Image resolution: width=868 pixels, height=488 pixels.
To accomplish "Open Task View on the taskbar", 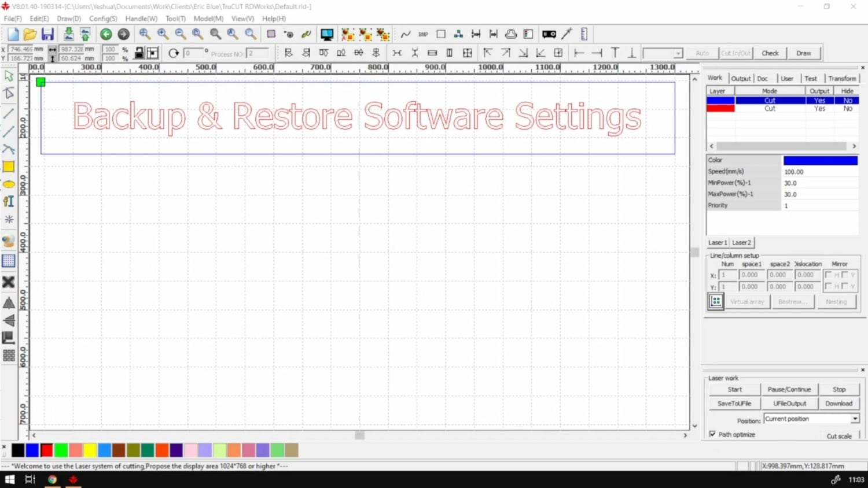I will [30, 479].
